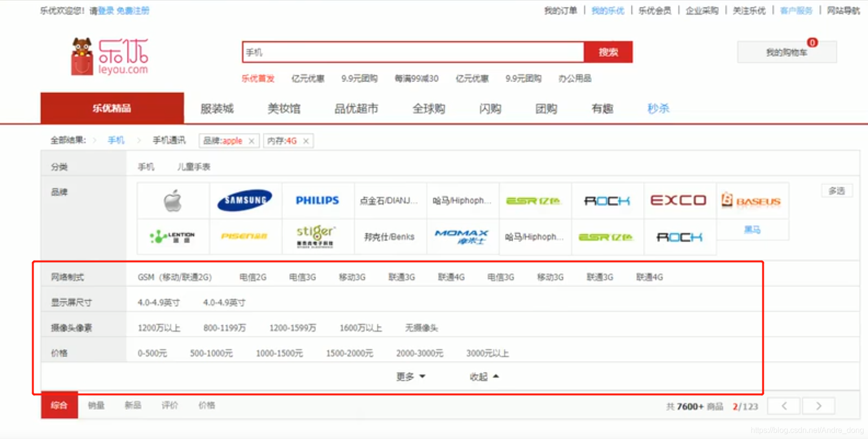Click the next page arrow
The width and height of the screenshot is (868, 439).
coord(819,405)
